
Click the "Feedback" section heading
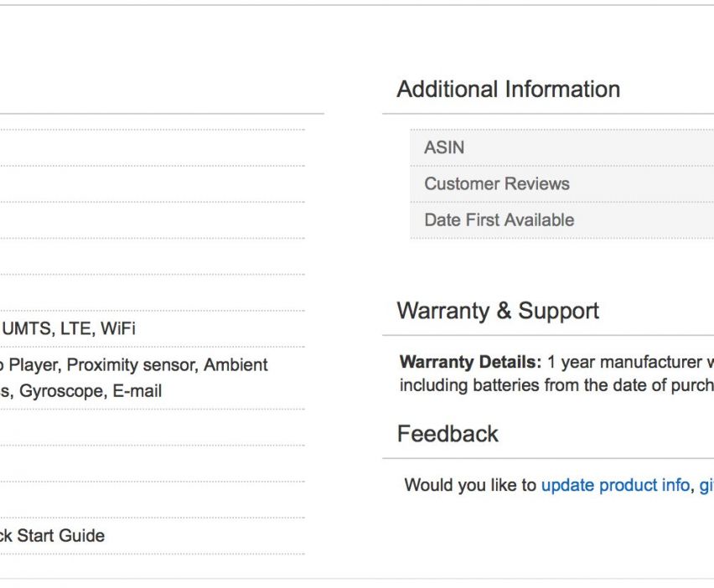[x=448, y=434]
